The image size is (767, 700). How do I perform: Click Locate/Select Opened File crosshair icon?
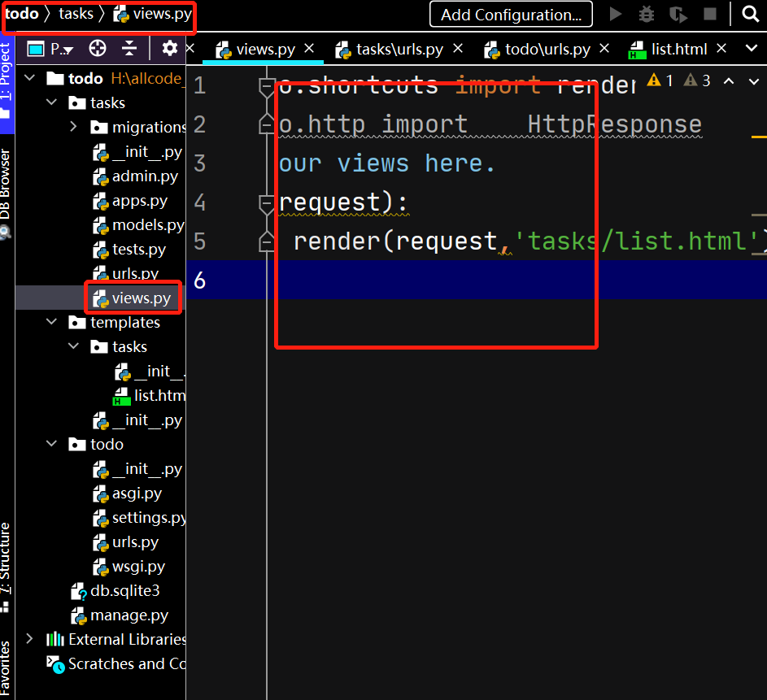tap(98, 49)
